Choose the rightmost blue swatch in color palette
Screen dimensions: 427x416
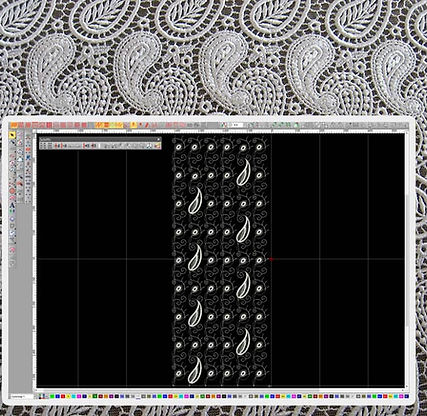(x=407, y=396)
